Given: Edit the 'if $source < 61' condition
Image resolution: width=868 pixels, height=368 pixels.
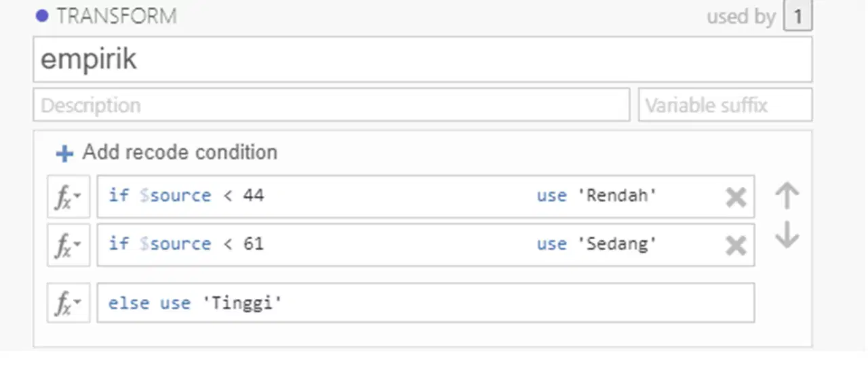Looking at the screenshot, I should (186, 244).
